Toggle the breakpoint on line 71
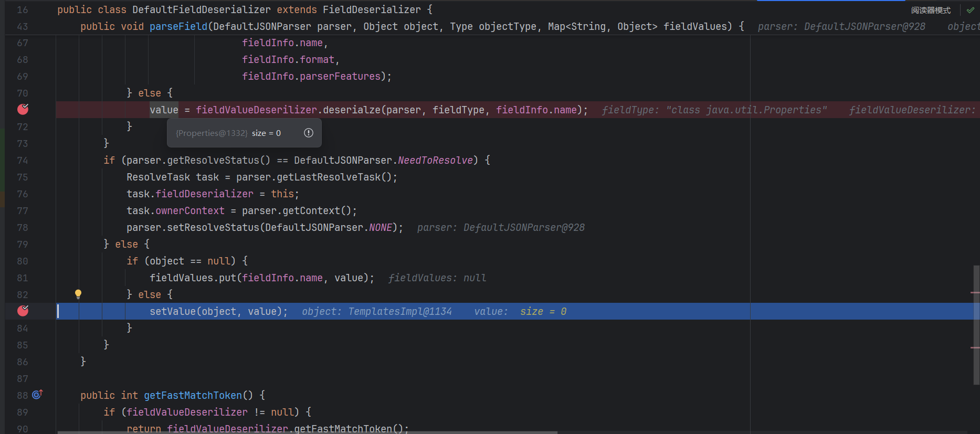The height and width of the screenshot is (434, 980). click(23, 109)
